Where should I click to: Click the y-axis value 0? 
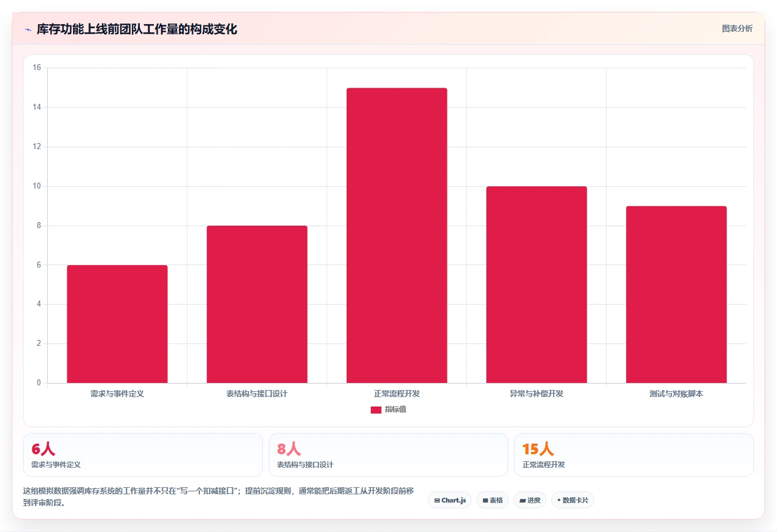39,383
